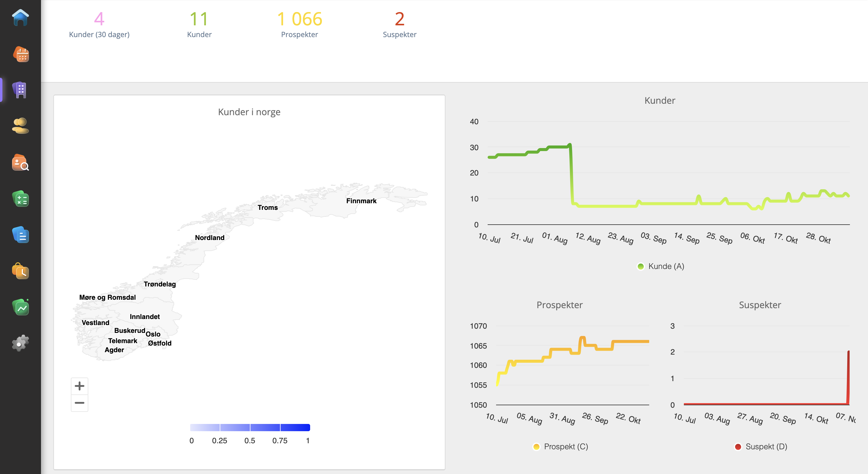868x474 pixels.
Task: Open the blue documents icon
Action: point(20,235)
